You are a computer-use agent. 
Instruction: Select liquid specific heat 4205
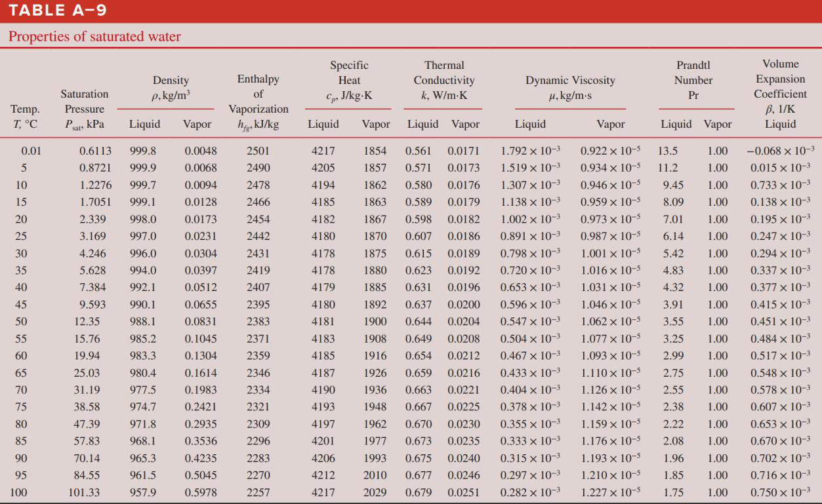[x=323, y=167]
